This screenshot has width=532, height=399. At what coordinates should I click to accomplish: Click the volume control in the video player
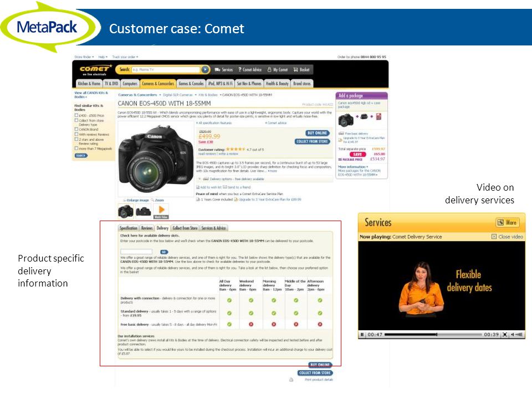[516, 335]
